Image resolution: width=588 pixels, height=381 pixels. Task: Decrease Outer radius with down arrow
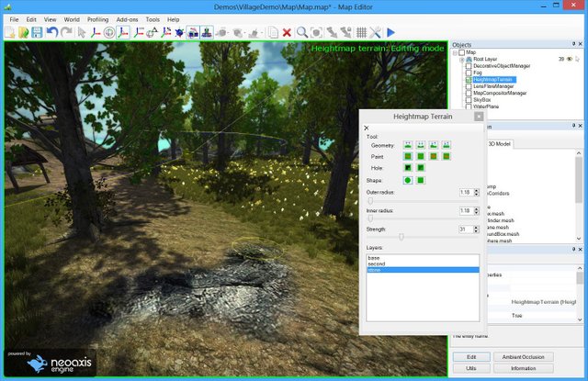[x=476, y=194]
